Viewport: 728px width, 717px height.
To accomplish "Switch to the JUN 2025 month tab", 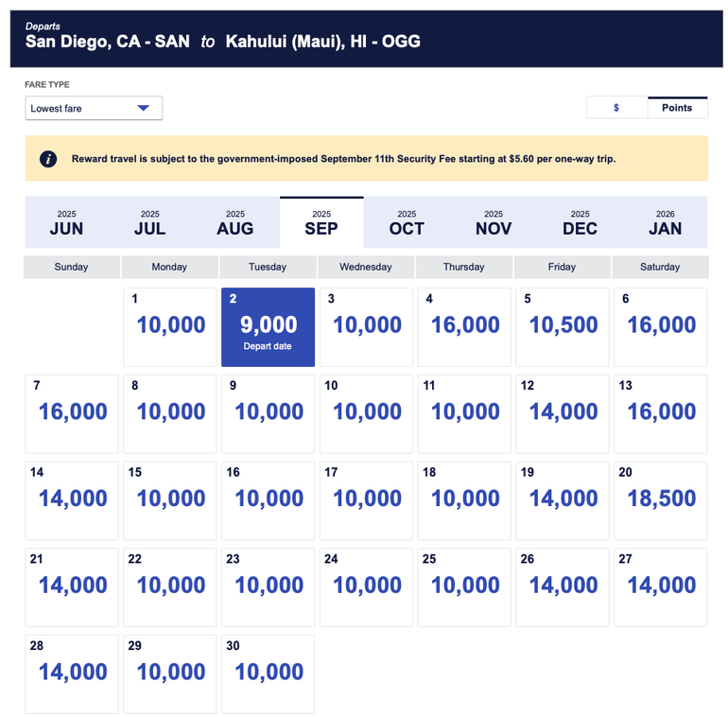I will tap(66, 222).
